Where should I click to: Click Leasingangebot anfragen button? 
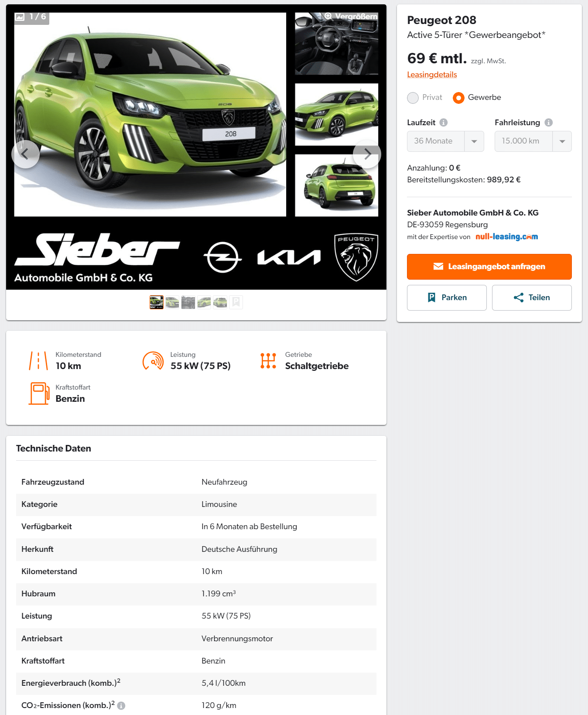point(489,267)
